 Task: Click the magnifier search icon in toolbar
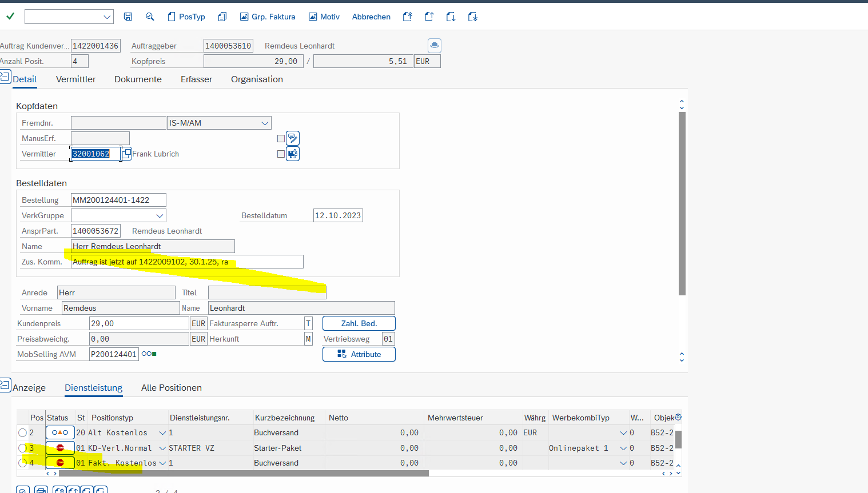coord(150,17)
